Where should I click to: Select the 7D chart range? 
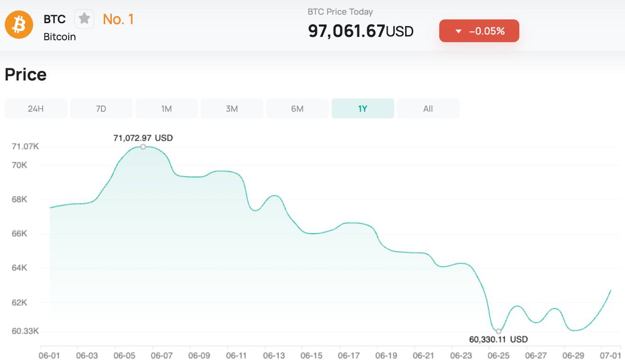pyautogui.click(x=101, y=108)
